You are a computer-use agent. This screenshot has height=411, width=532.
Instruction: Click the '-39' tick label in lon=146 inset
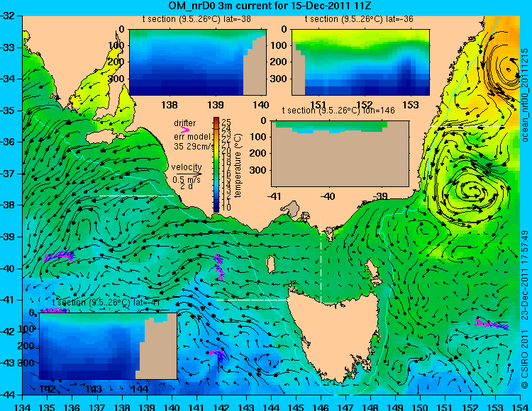point(382,196)
